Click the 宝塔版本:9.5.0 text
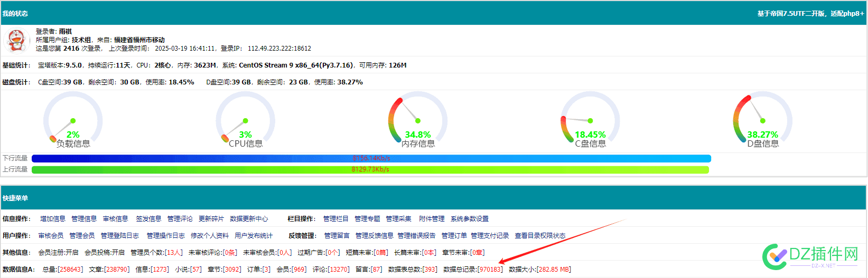Screen dimensions: 868x278 click(x=60, y=65)
